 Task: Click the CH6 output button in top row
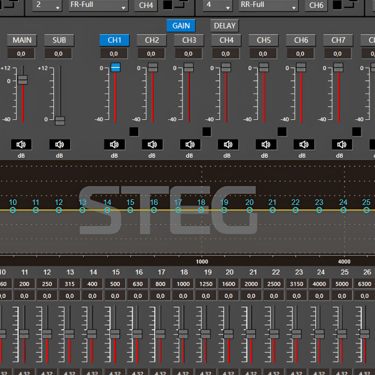(x=316, y=5)
